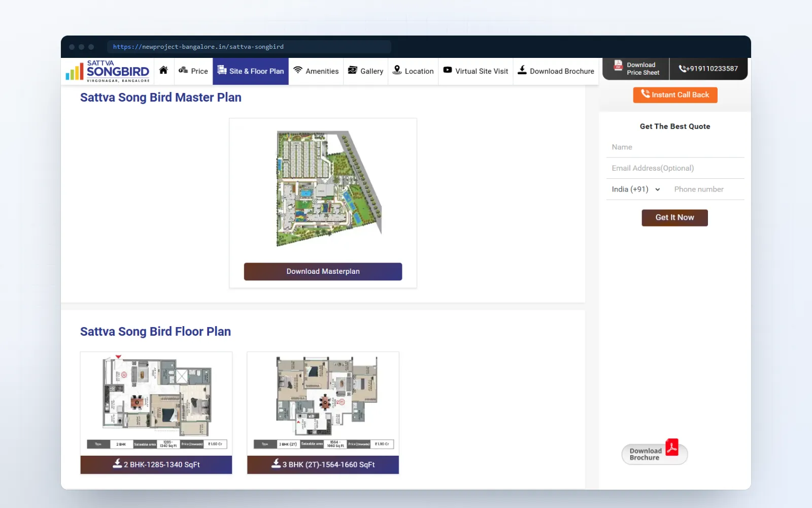The width and height of the screenshot is (812, 508).
Task: Select the Site & Floor Plan tab
Action: point(251,71)
